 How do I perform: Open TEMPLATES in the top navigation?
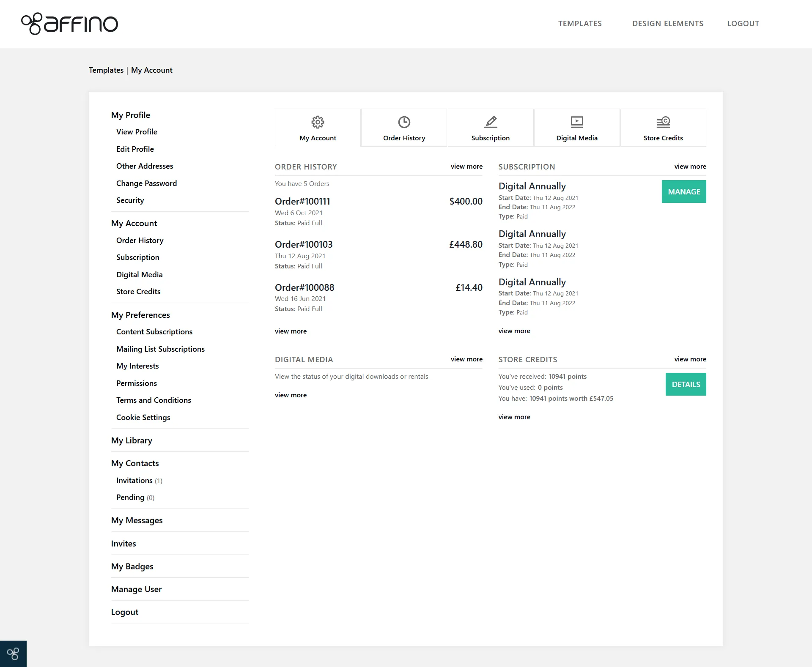[579, 24]
